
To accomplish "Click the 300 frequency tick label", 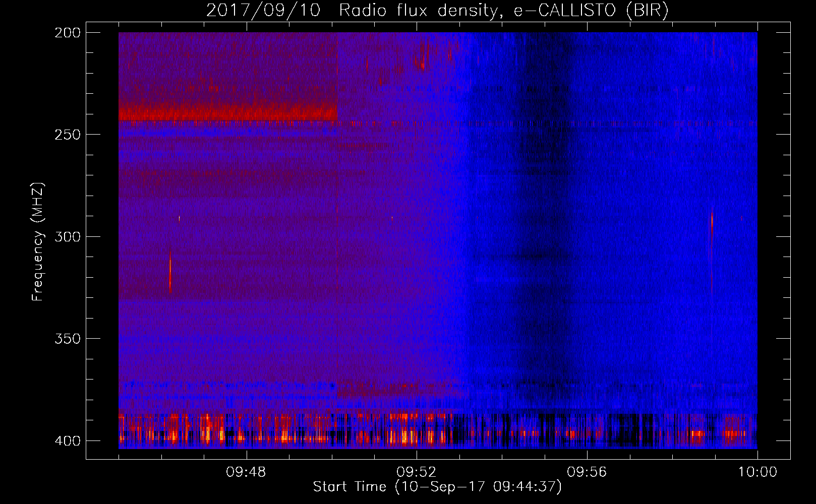I will 68,237.
